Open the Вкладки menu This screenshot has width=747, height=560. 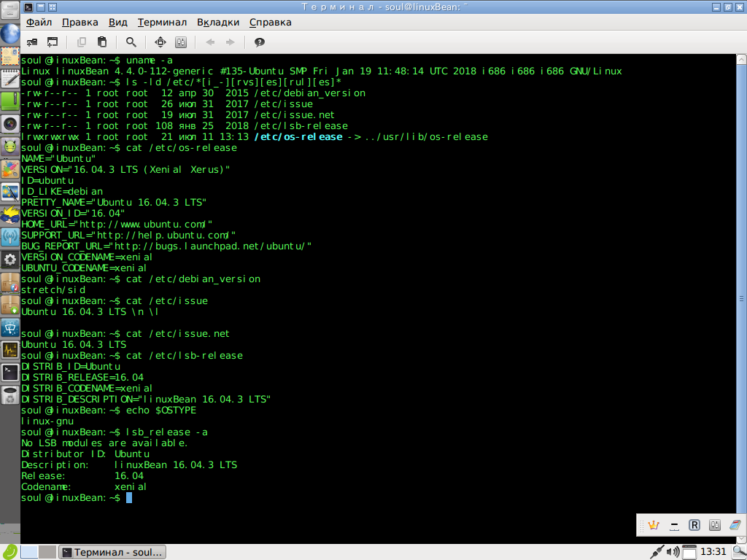coord(217,23)
